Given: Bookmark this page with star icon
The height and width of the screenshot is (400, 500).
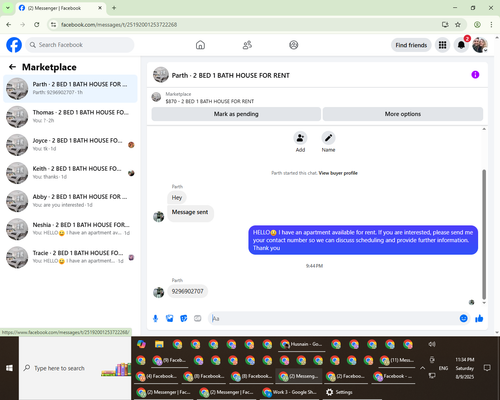Looking at the screenshot, I should point(458,25).
